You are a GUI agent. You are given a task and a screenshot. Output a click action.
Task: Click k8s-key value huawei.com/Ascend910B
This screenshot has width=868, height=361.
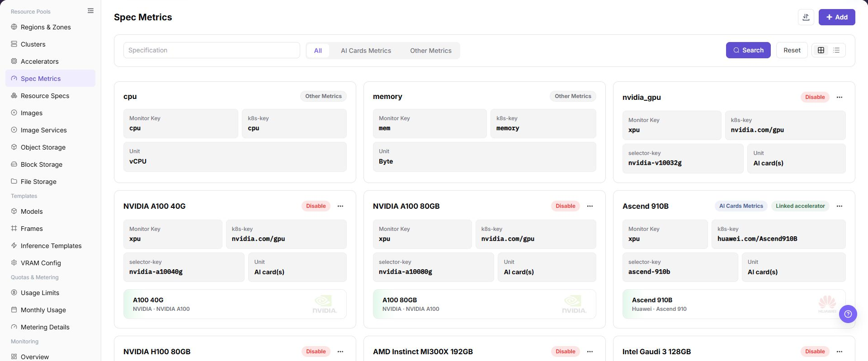[757, 239]
